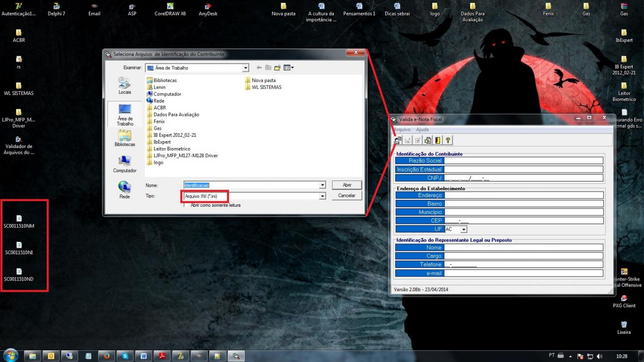Select Nova pasta folder in file list
This screenshot has height=362, width=644.
click(x=260, y=81)
